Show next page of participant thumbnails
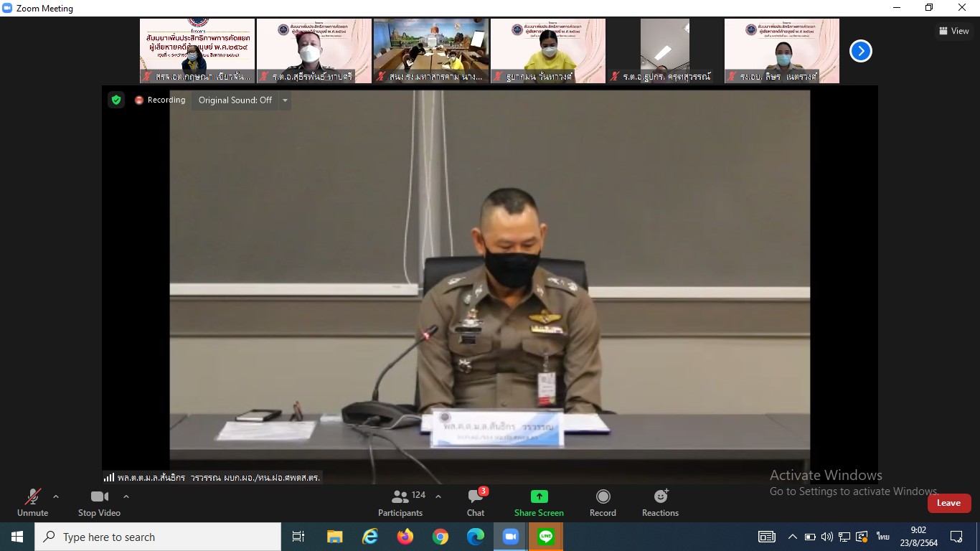 point(860,51)
